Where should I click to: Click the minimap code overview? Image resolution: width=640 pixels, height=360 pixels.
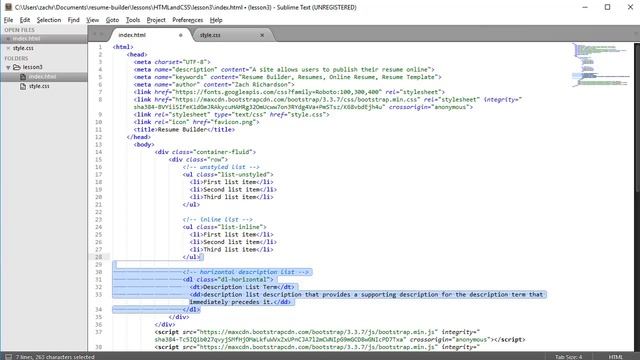click(602, 65)
